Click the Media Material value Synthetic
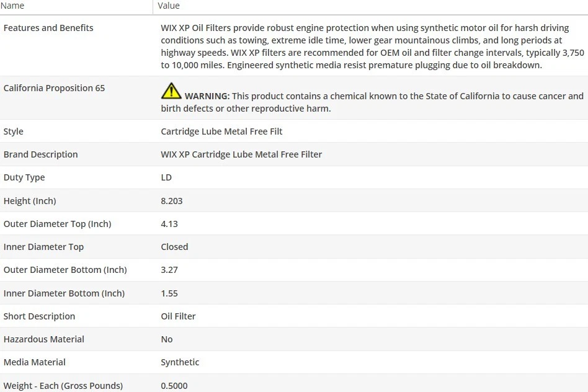The width and height of the screenshot is (588, 392). coord(180,362)
